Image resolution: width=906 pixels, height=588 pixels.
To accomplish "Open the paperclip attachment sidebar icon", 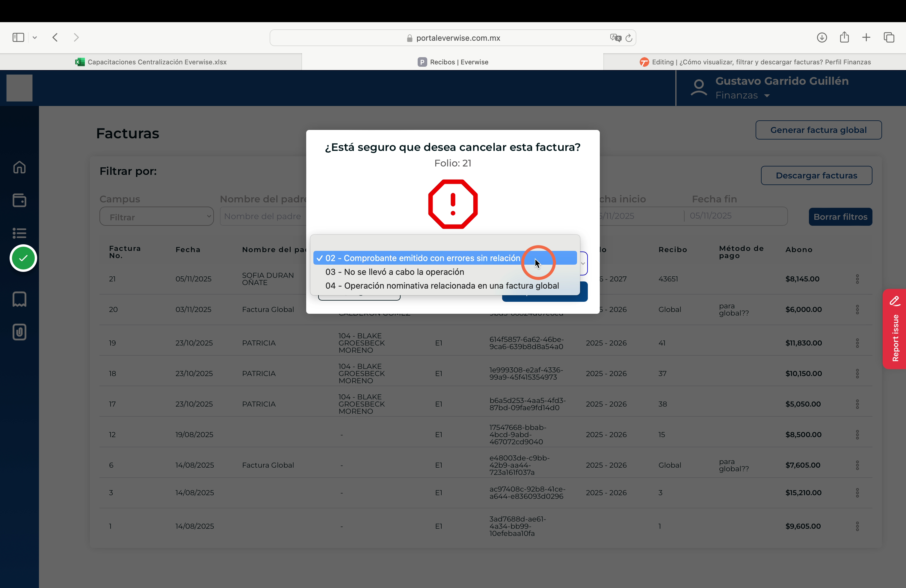I will [19, 332].
